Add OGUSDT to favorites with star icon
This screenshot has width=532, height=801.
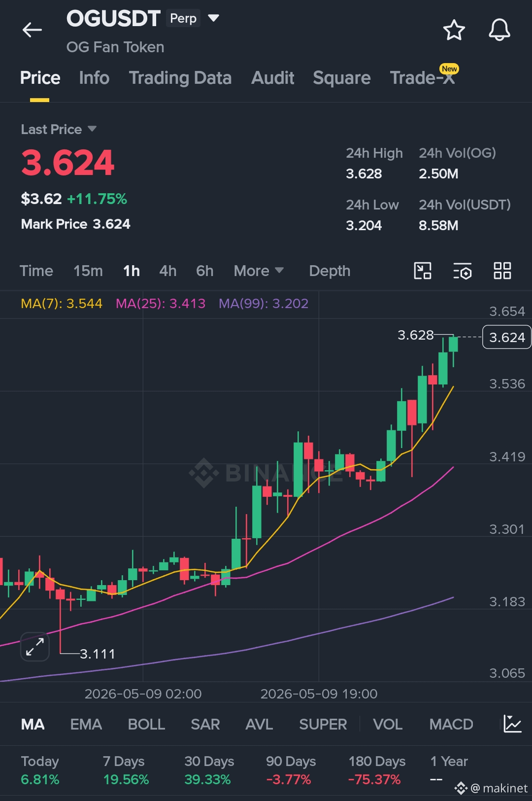[x=454, y=30]
